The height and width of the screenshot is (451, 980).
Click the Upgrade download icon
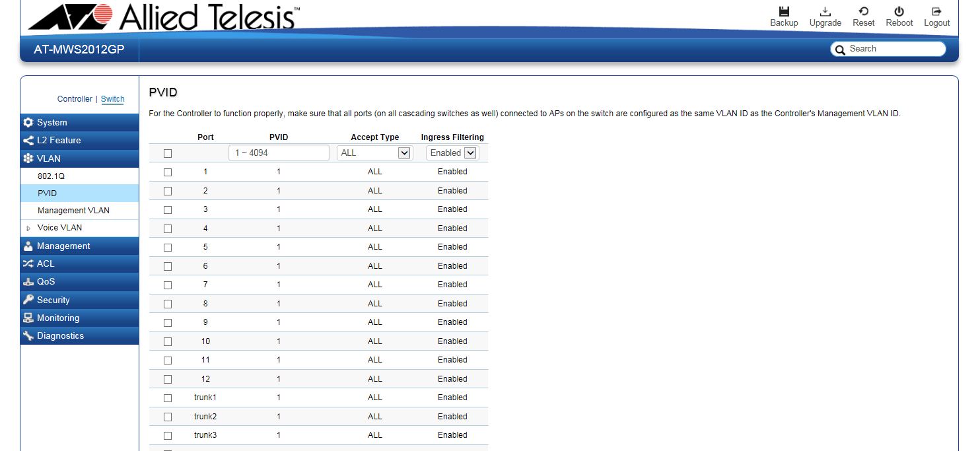(825, 11)
